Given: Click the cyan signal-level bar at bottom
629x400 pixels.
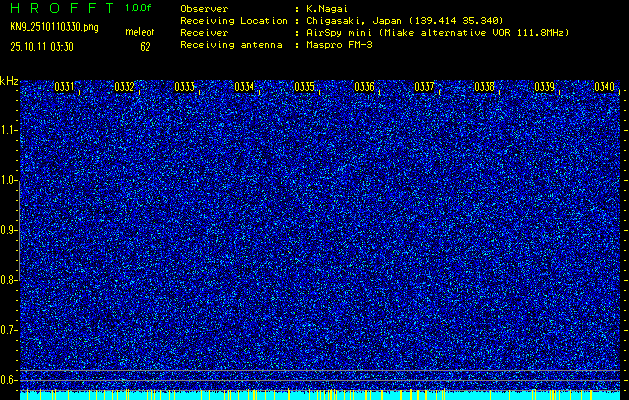Looking at the screenshot, I should coord(320,396).
